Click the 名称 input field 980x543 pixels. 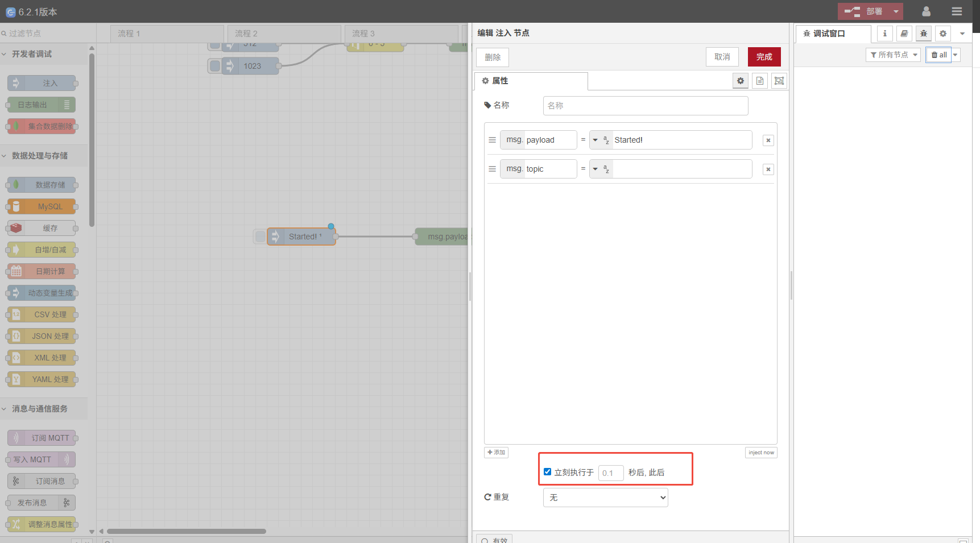tap(645, 106)
